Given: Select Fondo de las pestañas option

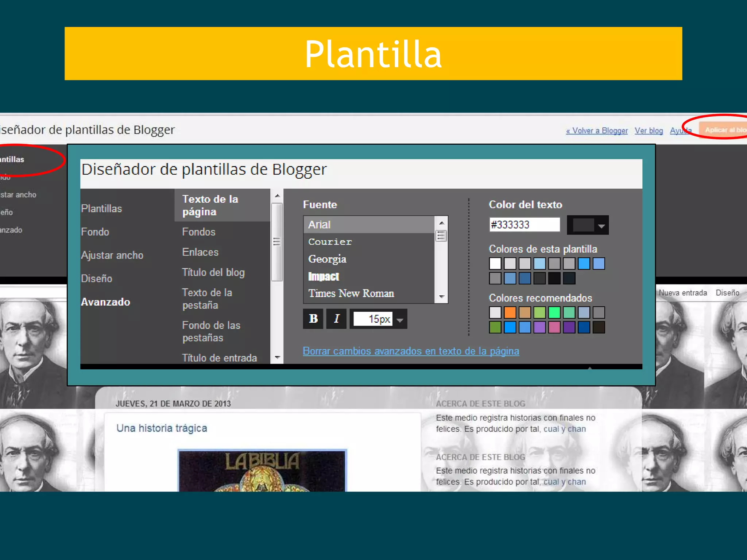Looking at the screenshot, I should pos(211,331).
